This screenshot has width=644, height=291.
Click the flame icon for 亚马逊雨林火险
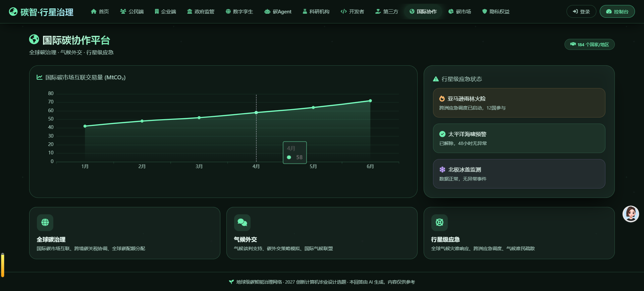pyautogui.click(x=442, y=99)
